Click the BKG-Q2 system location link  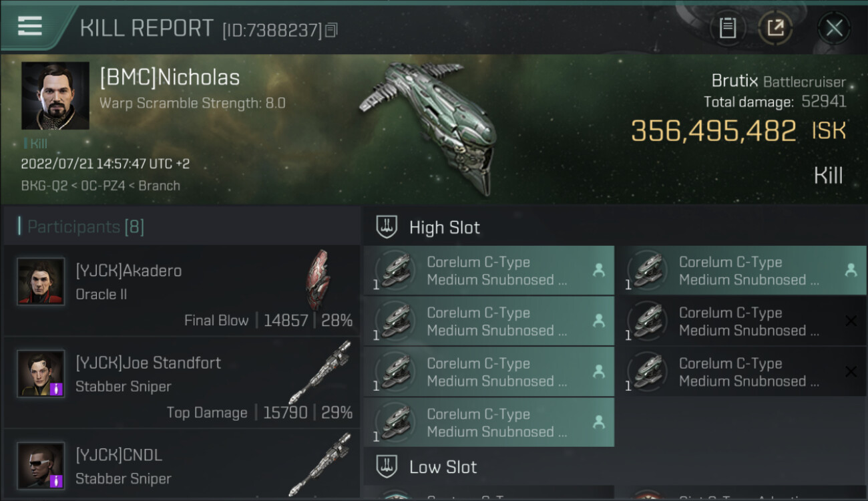pyautogui.click(x=44, y=186)
